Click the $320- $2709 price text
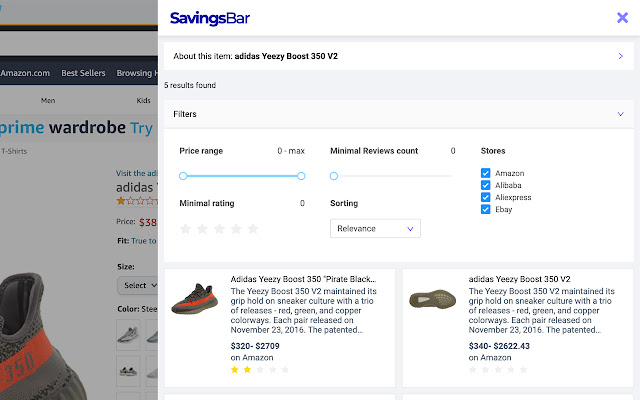Image resolution: width=640 pixels, height=400 pixels. [x=255, y=346]
